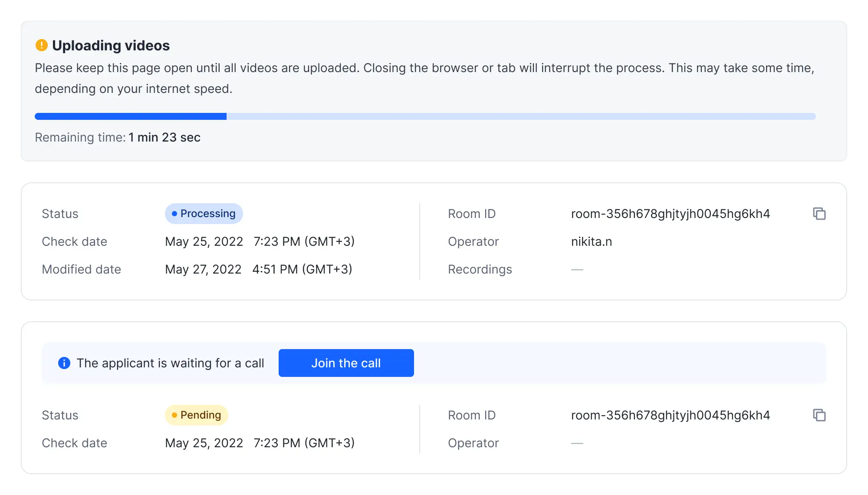
Task: Copy the Room ID in the Processing card
Action: pyautogui.click(x=819, y=214)
